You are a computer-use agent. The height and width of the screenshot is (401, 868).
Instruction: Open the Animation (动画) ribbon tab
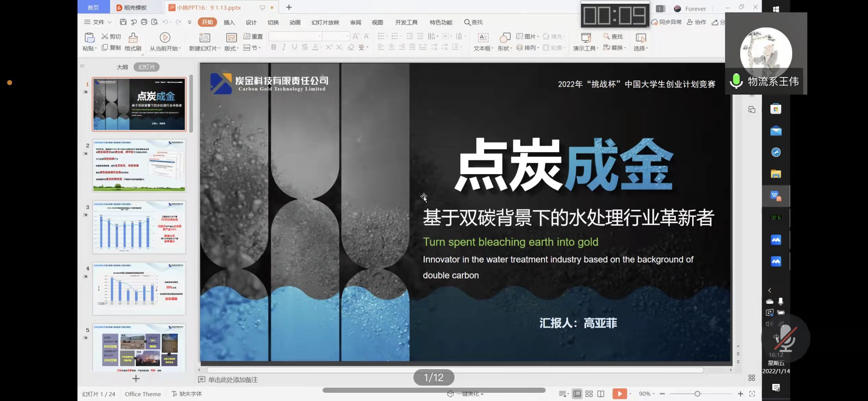[x=295, y=22]
